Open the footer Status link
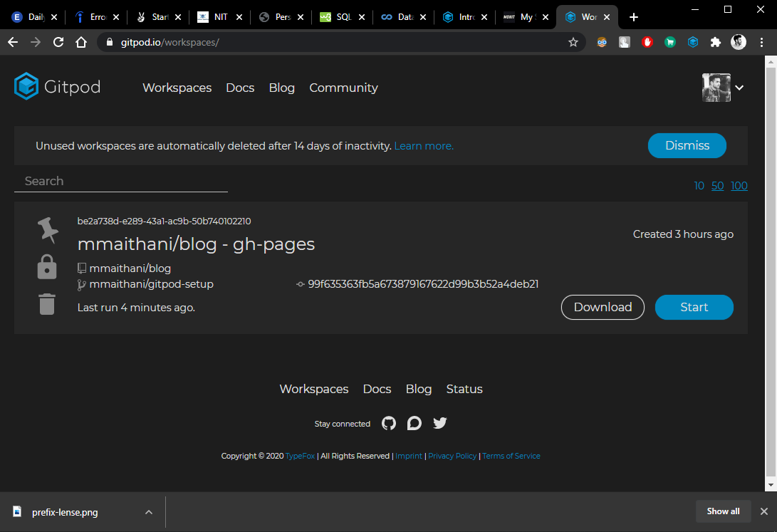 point(464,389)
